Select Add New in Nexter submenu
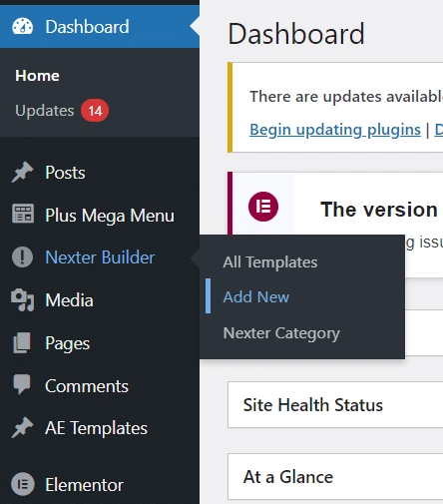Viewport: 443px width, 504px height. tap(256, 296)
